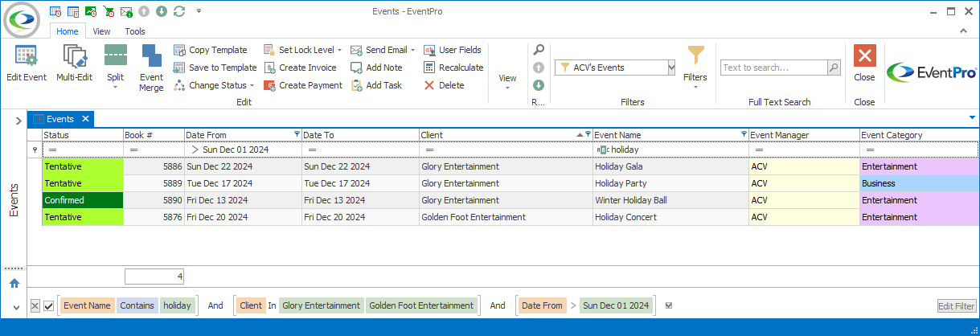Launch the Multi-Edit tool
This screenshot has height=336, width=980.
click(x=74, y=64)
